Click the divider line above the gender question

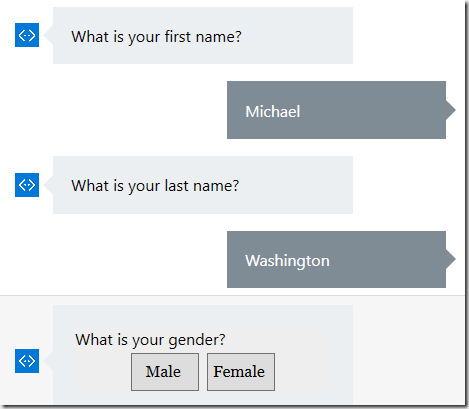click(x=232, y=295)
